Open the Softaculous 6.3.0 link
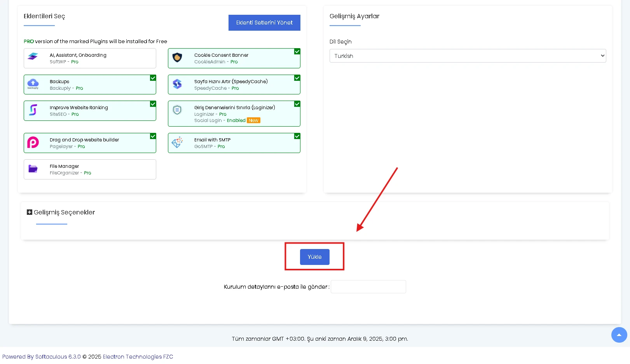This screenshot has width=630, height=364. pos(58,357)
